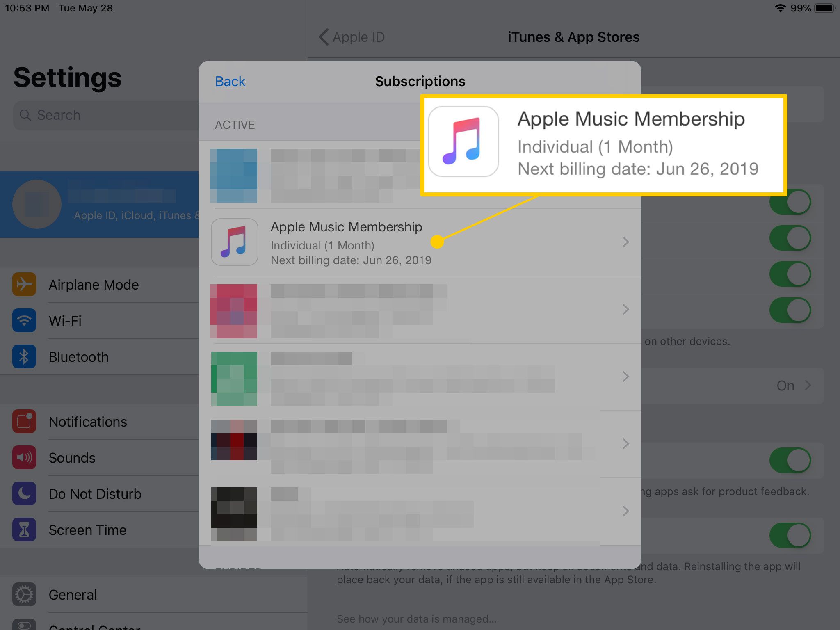840x630 pixels.
Task: Open chevron of dark red blurred subscription
Action: pos(625,444)
